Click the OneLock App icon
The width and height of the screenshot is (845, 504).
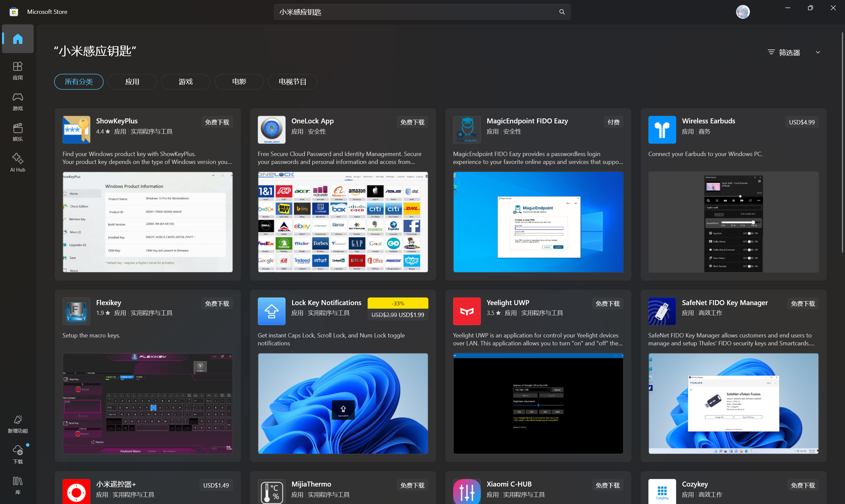point(271,130)
